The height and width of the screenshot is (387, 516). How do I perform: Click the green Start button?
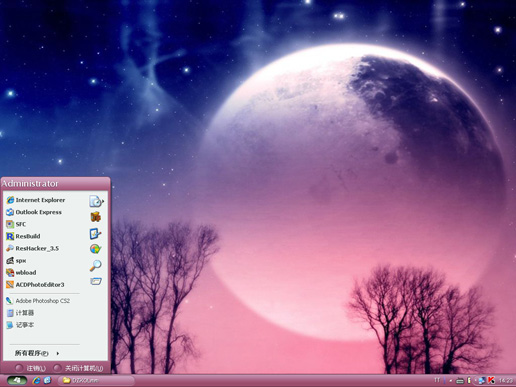(17, 380)
